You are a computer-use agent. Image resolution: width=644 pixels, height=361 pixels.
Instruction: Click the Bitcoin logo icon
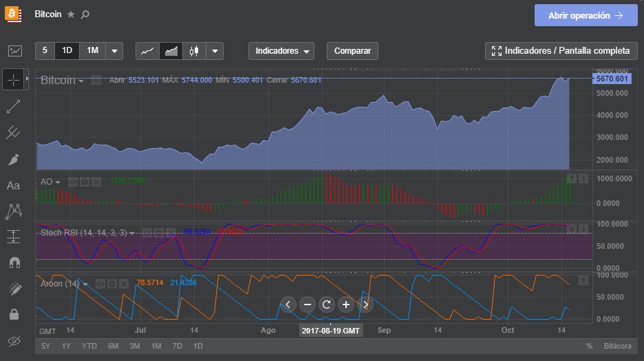[13, 14]
